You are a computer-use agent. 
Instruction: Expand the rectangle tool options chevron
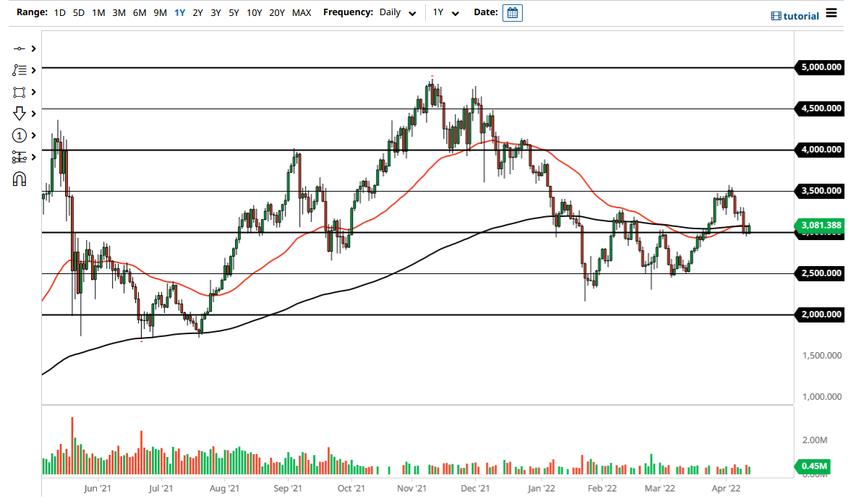(33, 92)
